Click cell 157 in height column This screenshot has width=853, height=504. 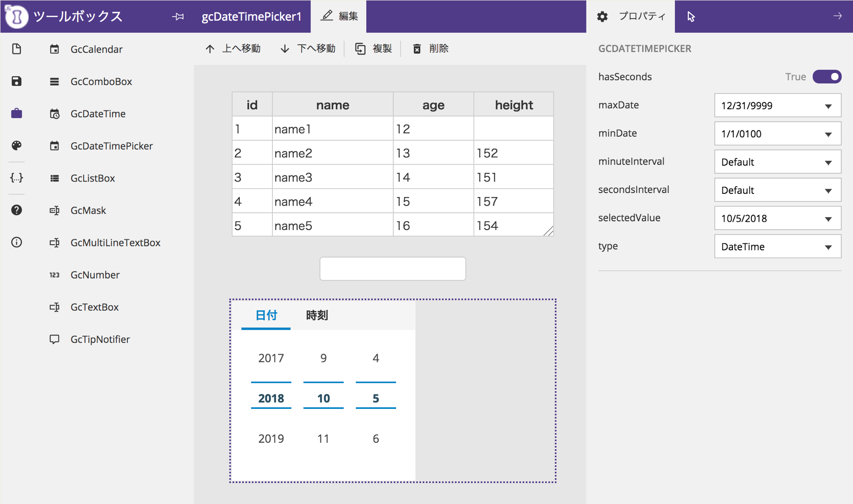coord(514,201)
